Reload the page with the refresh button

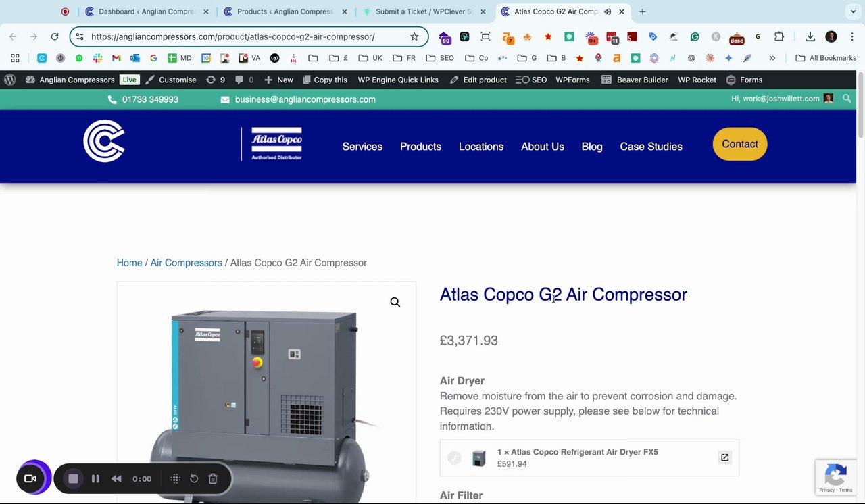[x=55, y=36]
